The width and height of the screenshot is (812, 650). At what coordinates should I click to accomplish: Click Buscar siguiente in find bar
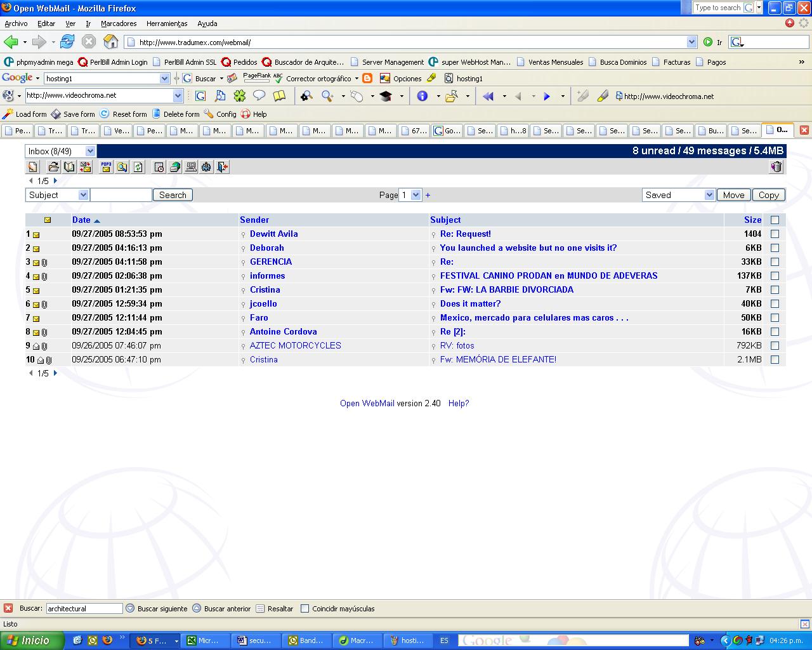pyautogui.click(x=157, y=608)
